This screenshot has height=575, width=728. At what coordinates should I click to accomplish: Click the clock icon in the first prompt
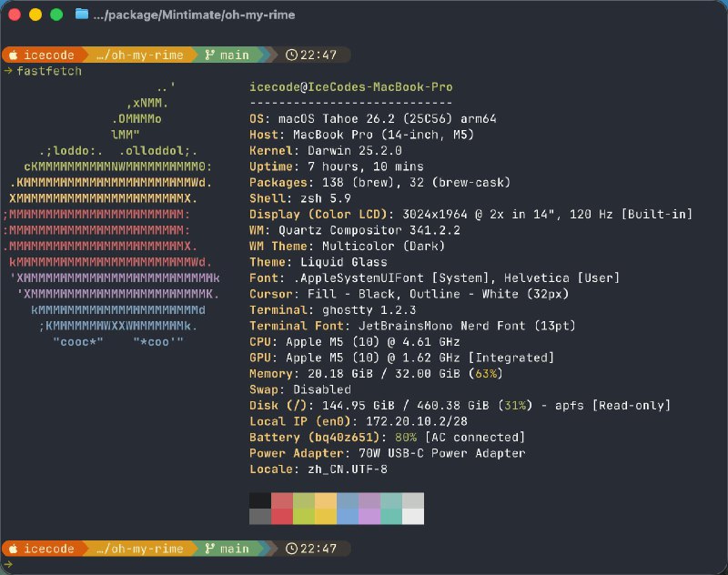tap(291, 55)
